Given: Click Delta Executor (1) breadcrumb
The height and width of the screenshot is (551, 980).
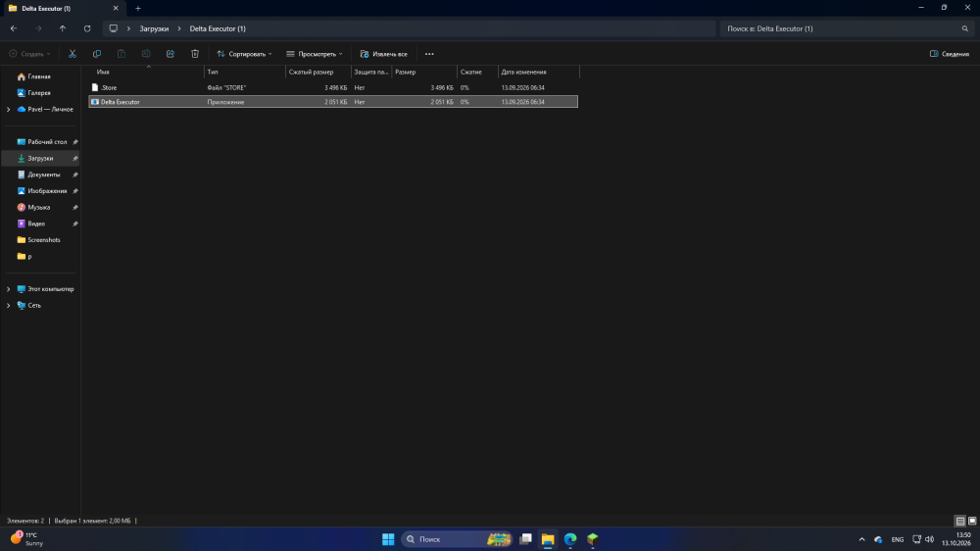Looking at the screenshot, I should click(218, 28).
